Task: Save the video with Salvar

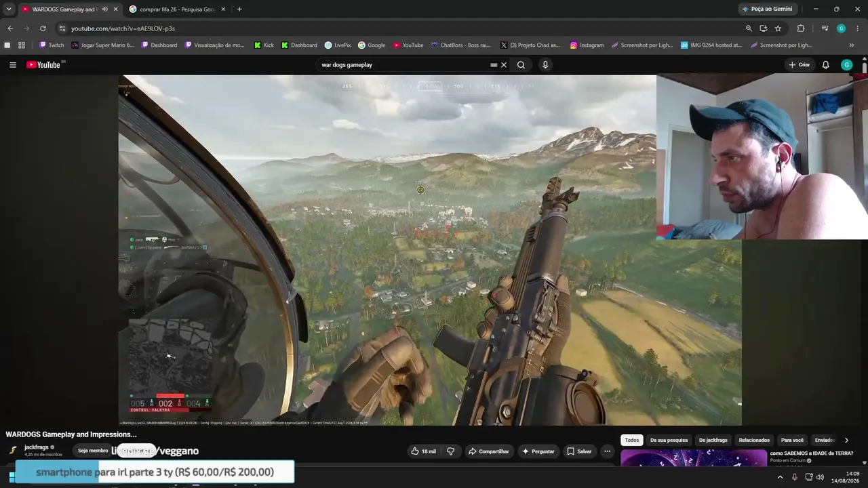Action: point(579,451)
